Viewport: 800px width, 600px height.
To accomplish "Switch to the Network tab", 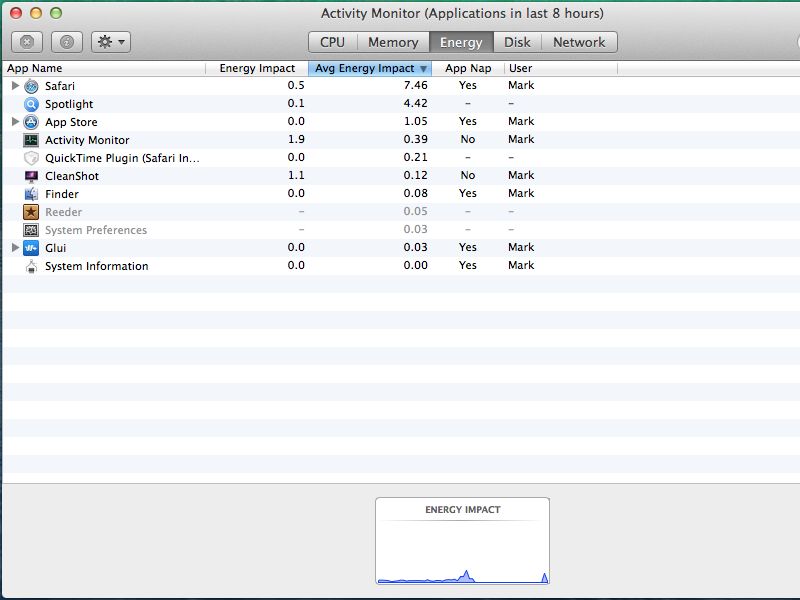I will pyautogui.click(x=579, y=42).
